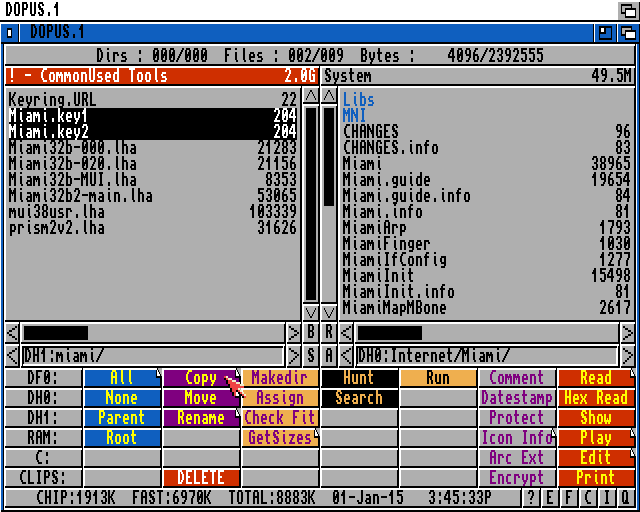The width and height of the screenshot is (640, 512).
Task: Click the C configuration status button
Action: pyautogui.click(x=587, y=497)
